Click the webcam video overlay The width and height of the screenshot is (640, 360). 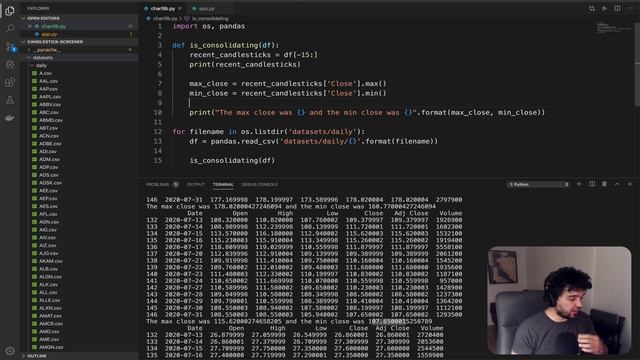[559, 300]
